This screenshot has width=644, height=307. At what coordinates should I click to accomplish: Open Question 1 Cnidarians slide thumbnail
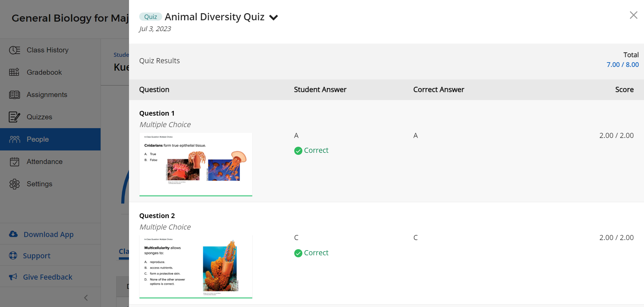(x=196, y=164)
